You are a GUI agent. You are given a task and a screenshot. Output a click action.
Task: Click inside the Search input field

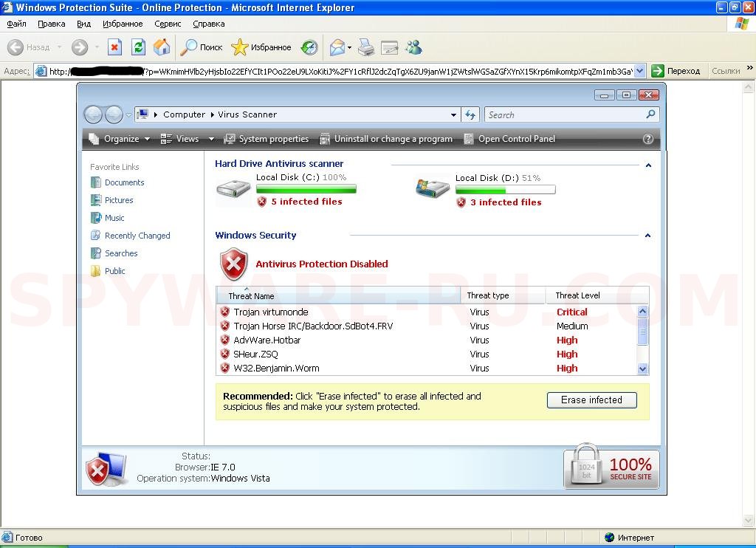561,114
